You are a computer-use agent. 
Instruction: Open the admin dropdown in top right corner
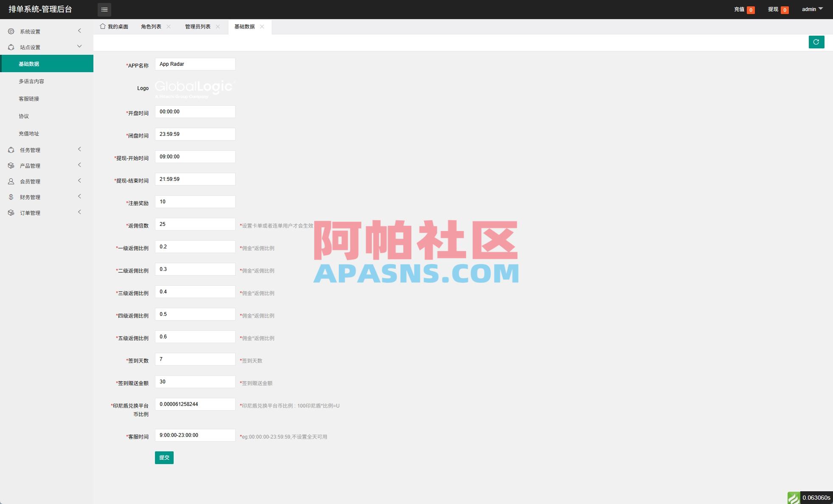tap(812, 9)
